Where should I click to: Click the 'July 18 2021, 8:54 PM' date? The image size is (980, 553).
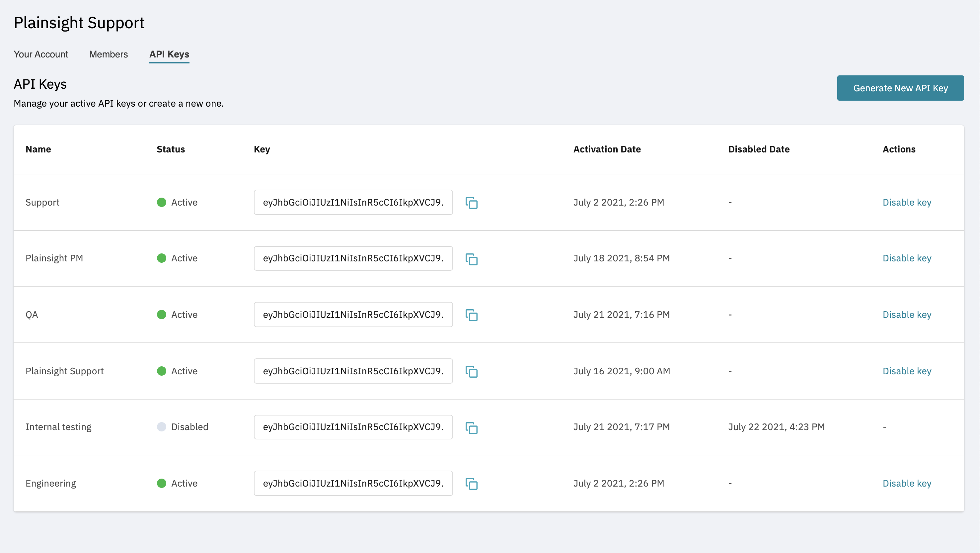[x=621, y=258]
